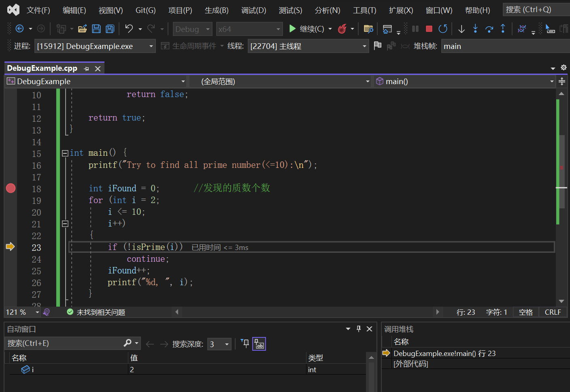Click the magnifier search icon in 自动窗口
The height and width of the screenshot is (392, 570).
pos(127,343)
